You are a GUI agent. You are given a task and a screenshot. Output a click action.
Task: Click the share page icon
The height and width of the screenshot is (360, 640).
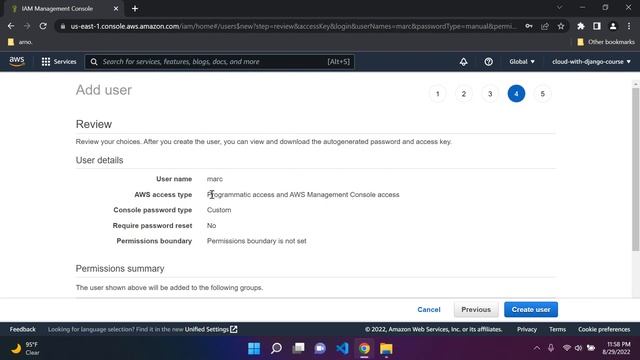pos(545,26)
